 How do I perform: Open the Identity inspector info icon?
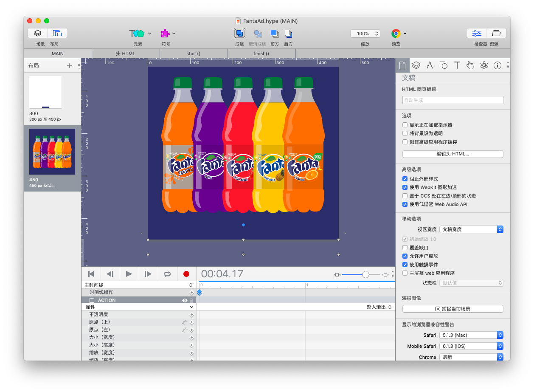tap(497, 65)
